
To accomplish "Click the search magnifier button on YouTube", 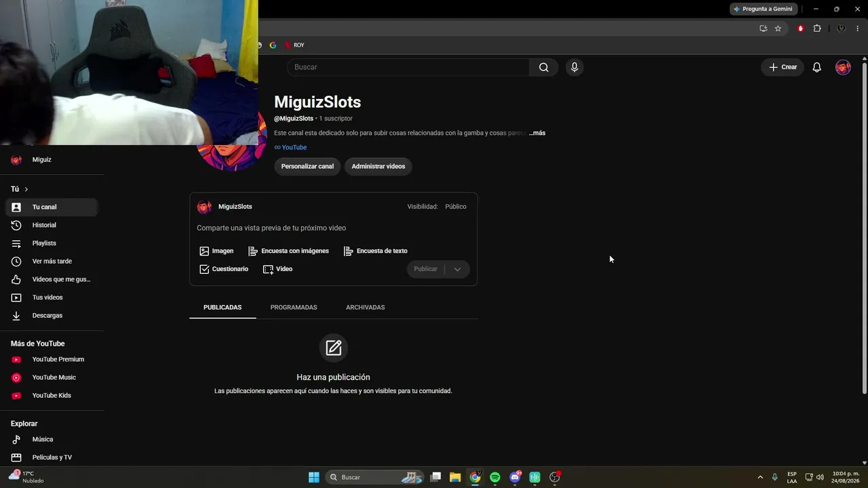I will click(x=544, y=67).
